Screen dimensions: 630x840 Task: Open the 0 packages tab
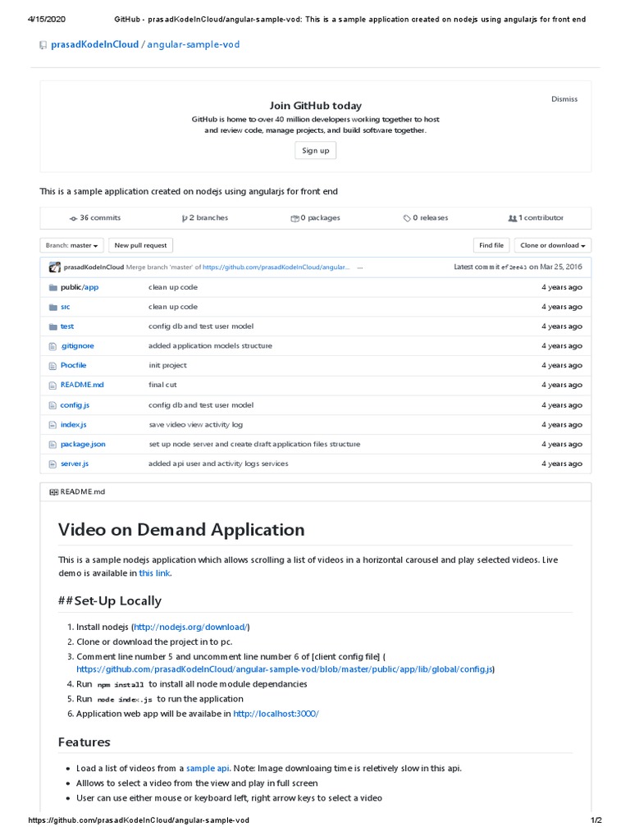[x=321, y=218]
